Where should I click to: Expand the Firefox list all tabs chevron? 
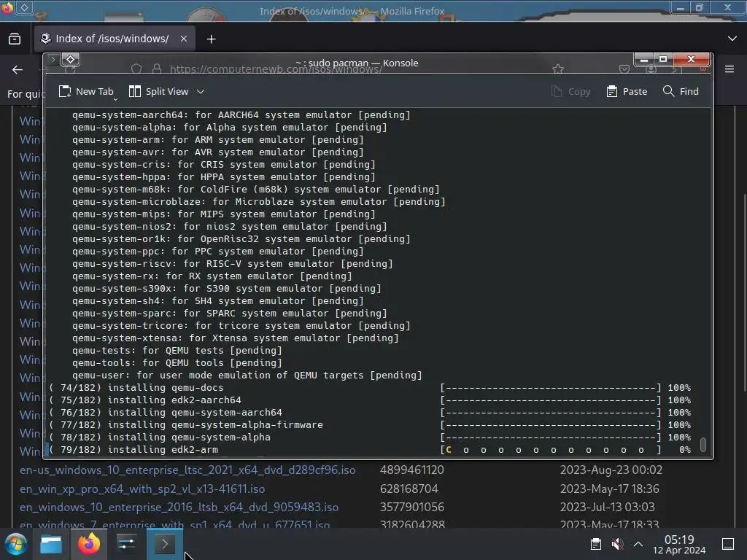tap(732, 39)
